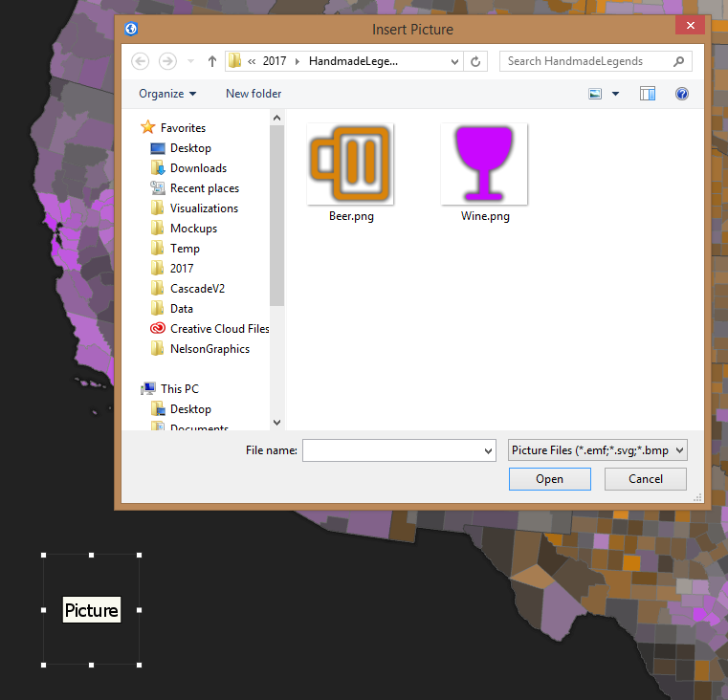This screenshot has height=700, width=728.
Task: Open Creative Cloud Files
Action: [x=220, y=329]
